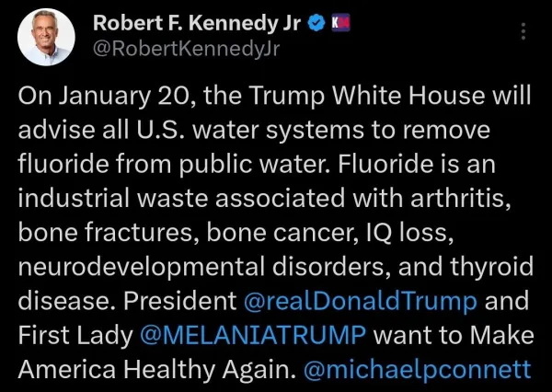The image size is (552, 392).
Task: Click the phrase 'Trump White House' in the tweet
Action: tap(368, 96)
